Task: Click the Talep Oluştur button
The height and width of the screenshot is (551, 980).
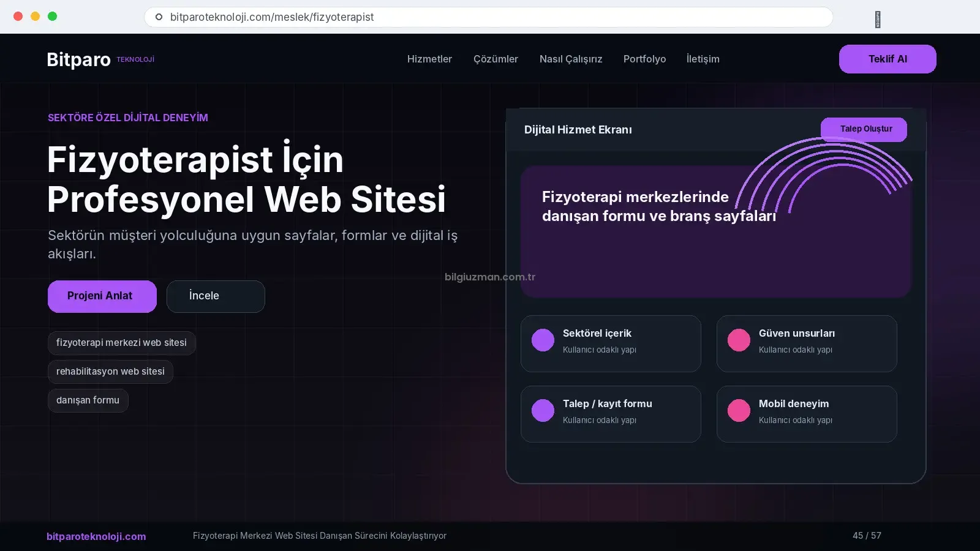Action: click(x=864, y=129)
